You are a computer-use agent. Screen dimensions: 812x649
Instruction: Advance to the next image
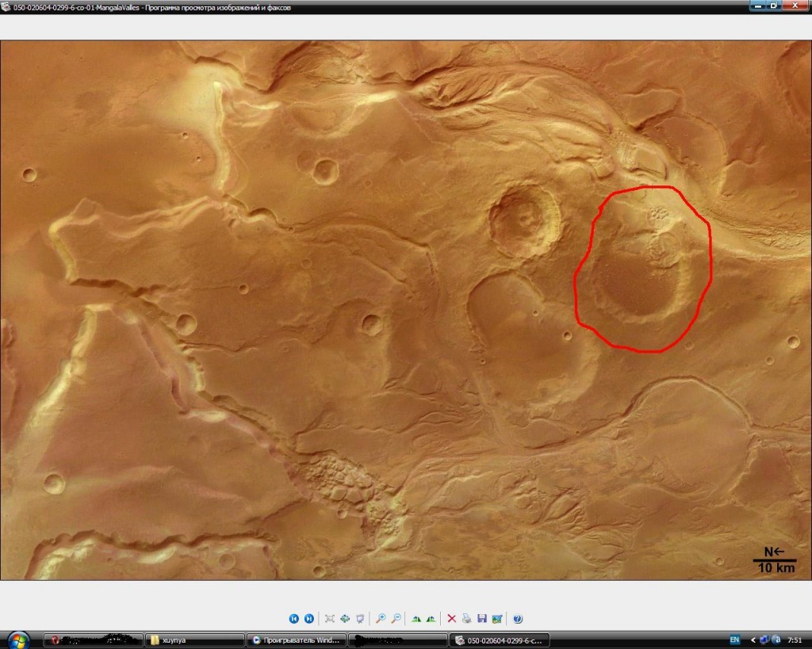[308, 618]
